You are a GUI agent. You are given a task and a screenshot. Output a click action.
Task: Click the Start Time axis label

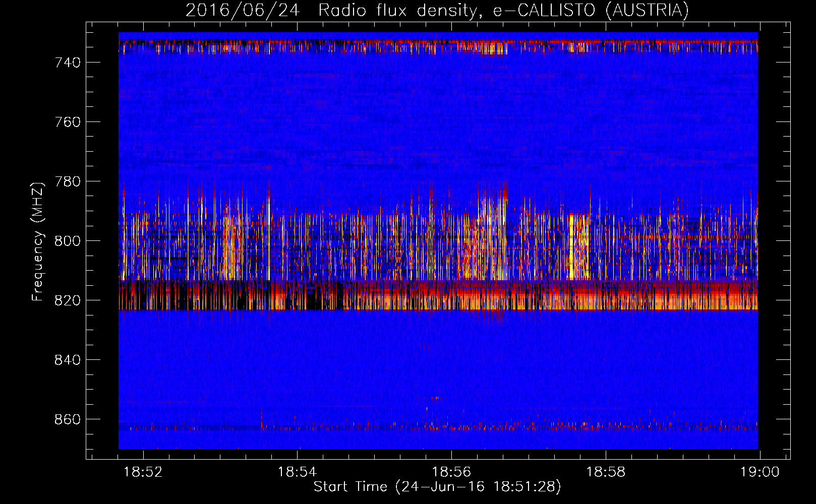437,487
